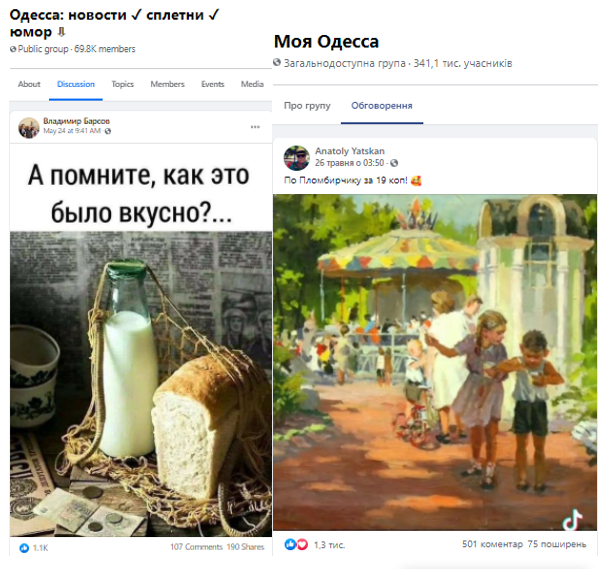Click the heart reaction icon on right post
This screenshot has height=569, width=606.
click(x=302, y=544)
